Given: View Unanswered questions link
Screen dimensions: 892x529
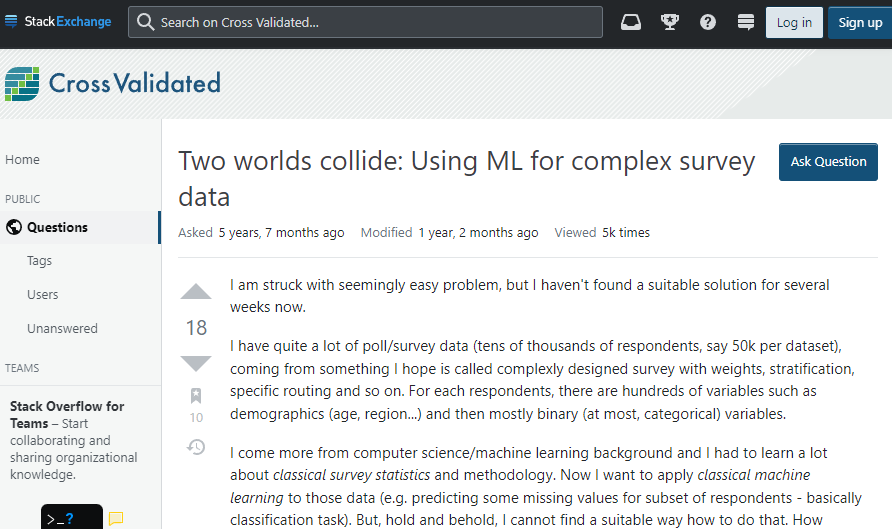Looking at the screenshot, I should tap(63, 329).
